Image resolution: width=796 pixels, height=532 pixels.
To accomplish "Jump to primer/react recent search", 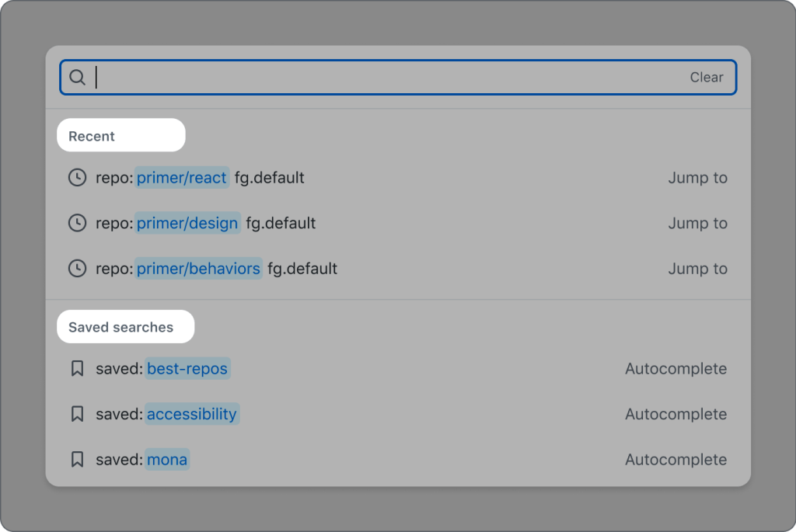I will [x=697, y=178].
